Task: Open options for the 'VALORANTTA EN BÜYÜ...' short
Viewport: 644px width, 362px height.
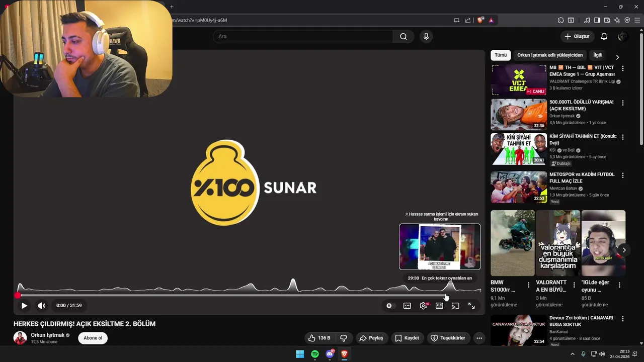Action: (574, 285)
